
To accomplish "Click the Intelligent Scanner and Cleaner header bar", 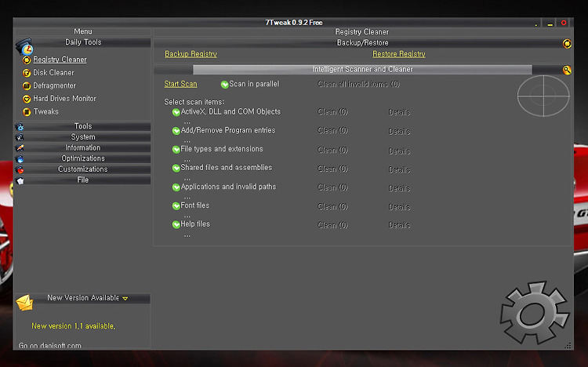I will point(362,70).
